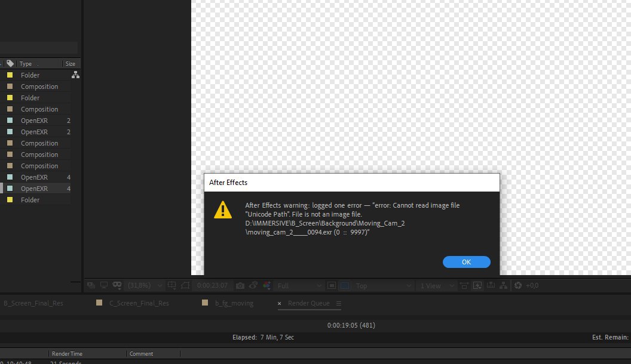631x364 pixels.
Task: Open Fast Previews lightning icon
Action: point(477,285)
